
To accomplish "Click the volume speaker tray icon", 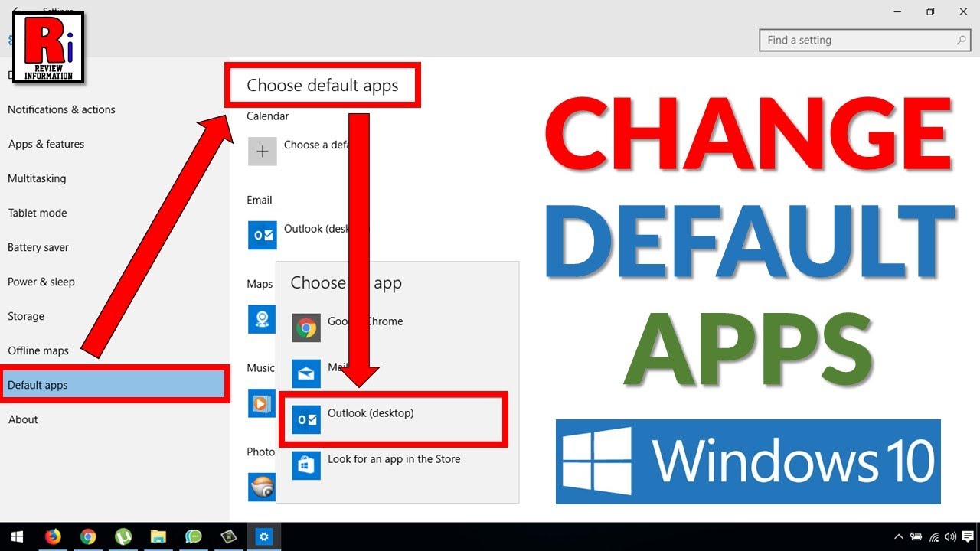I will (950, 536).
